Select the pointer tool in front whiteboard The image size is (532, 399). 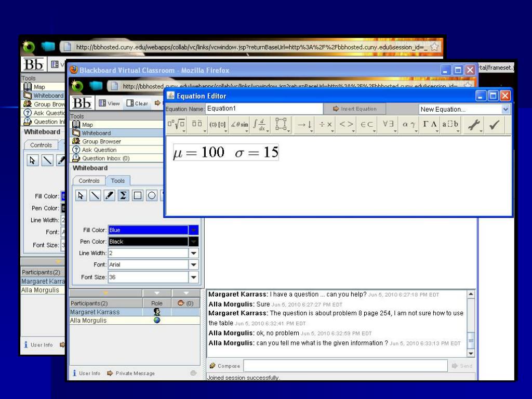(x=81, y=195)
